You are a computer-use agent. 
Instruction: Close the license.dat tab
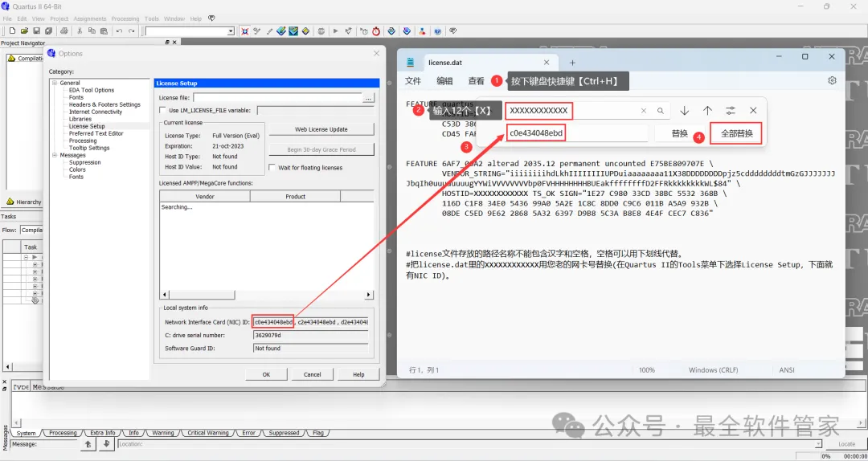point(547,63)
